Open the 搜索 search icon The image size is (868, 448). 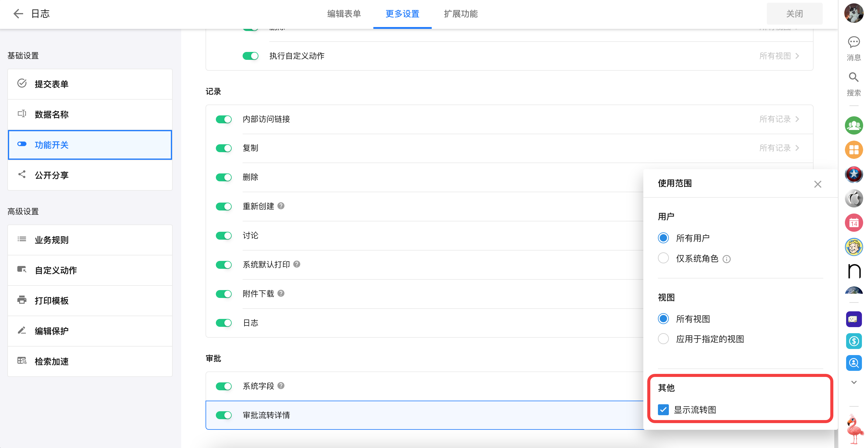click(x=853, y=78)
